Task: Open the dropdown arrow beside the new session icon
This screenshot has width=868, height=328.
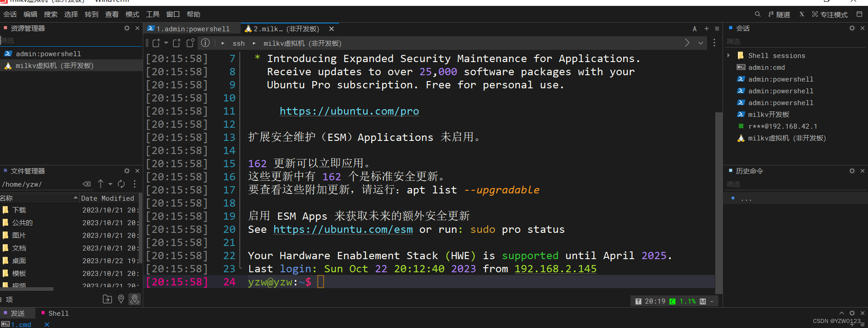Action: point(166,43)
